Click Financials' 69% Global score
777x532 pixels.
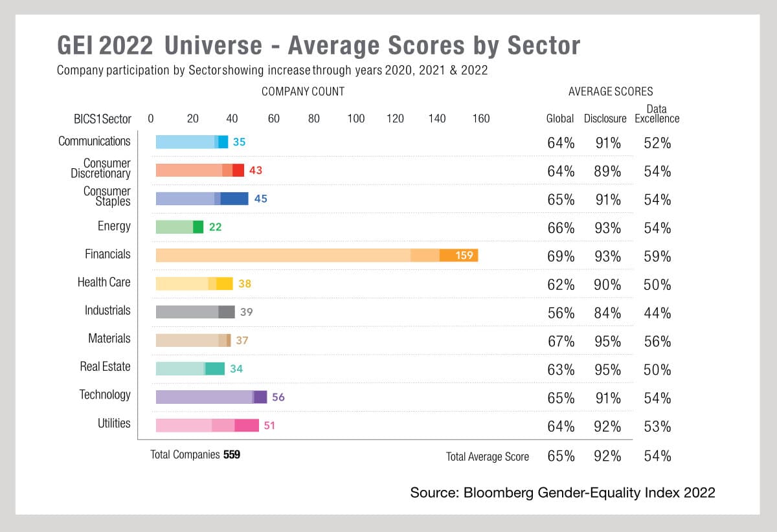tap(561, 256)
